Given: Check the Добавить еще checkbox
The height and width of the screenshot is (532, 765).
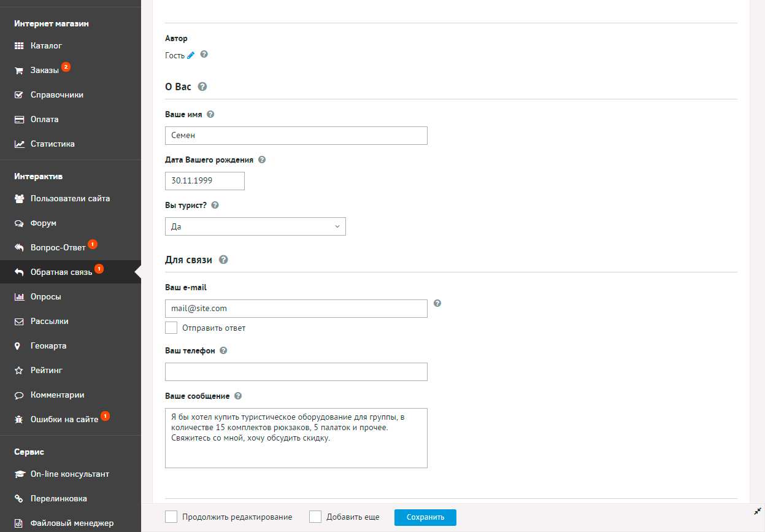Looking at the screenshot, I should pyautogui.click(x=315, y=517).
